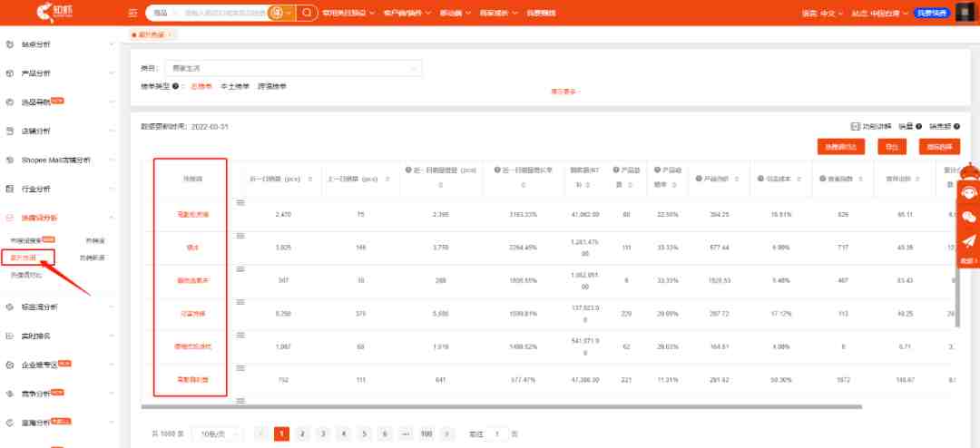Click the help icon next to 销售额
980x448 pixels.
pyautogui.click(x=956, y=127)
